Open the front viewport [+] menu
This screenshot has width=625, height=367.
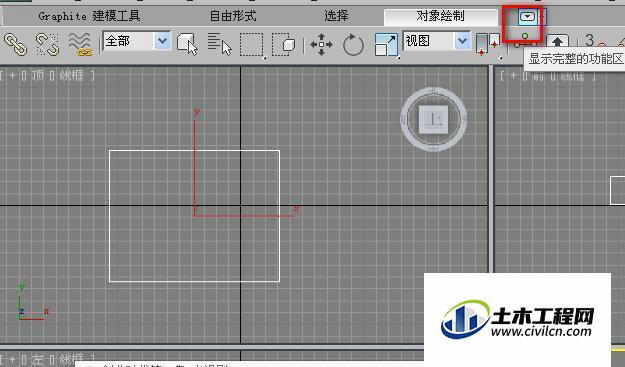pyautogui.click(x=513, y=75)
